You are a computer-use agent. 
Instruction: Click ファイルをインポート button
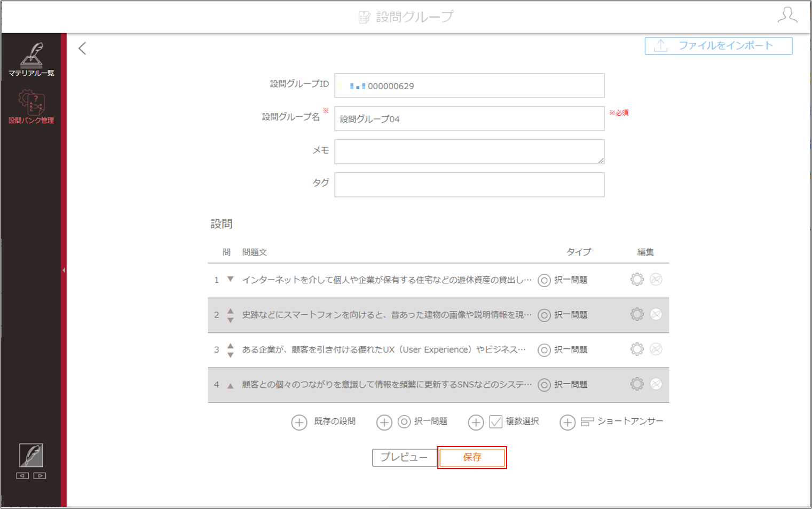click(718, 46)
